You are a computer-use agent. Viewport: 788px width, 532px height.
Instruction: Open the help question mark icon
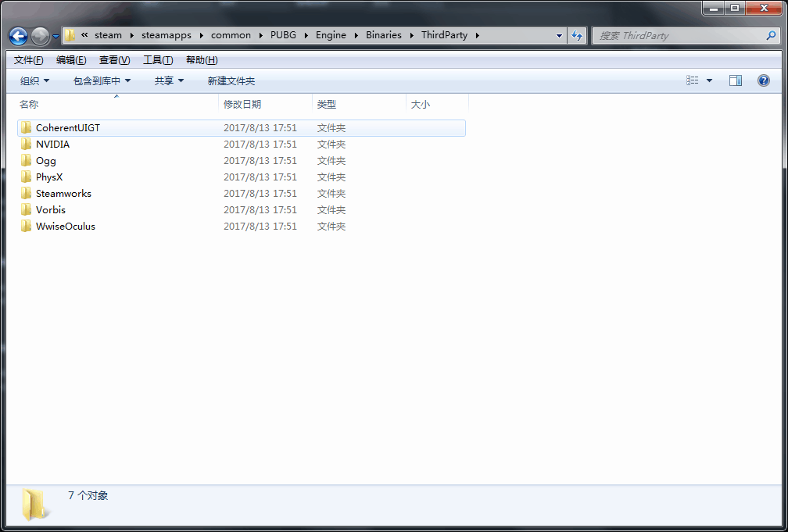coord(763,80)
